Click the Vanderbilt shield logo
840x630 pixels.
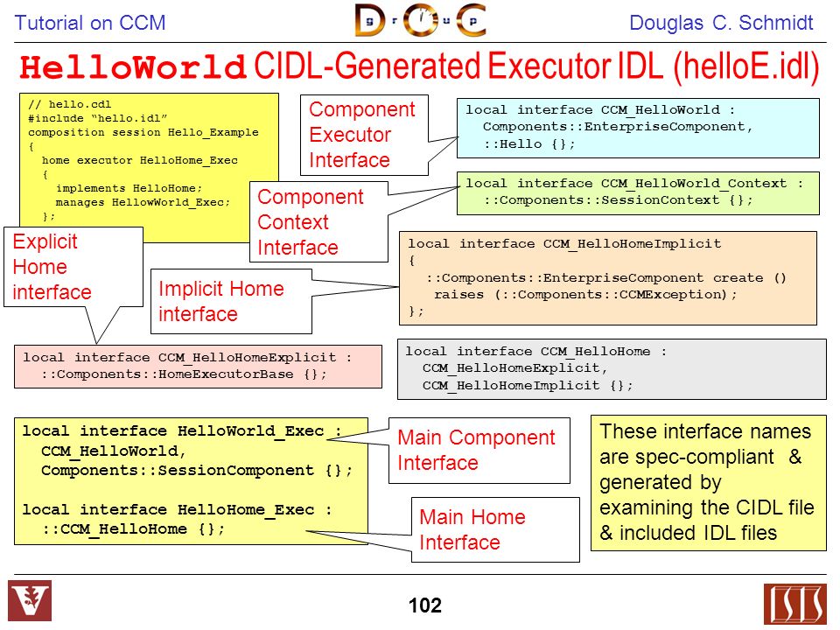click(x=30, y=600)
